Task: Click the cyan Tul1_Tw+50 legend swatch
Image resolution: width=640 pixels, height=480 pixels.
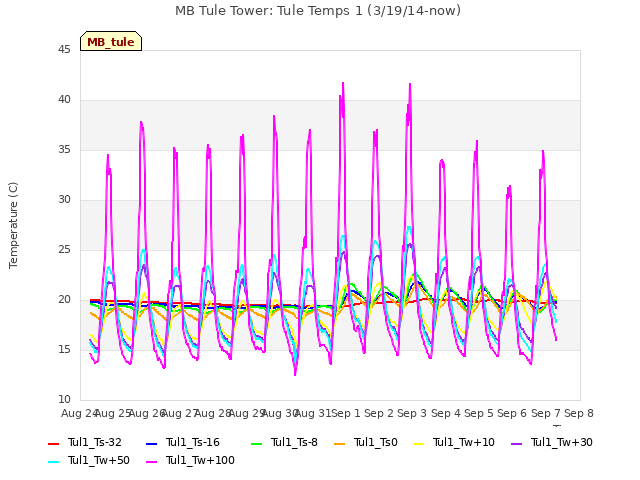Action: (54, 461)
